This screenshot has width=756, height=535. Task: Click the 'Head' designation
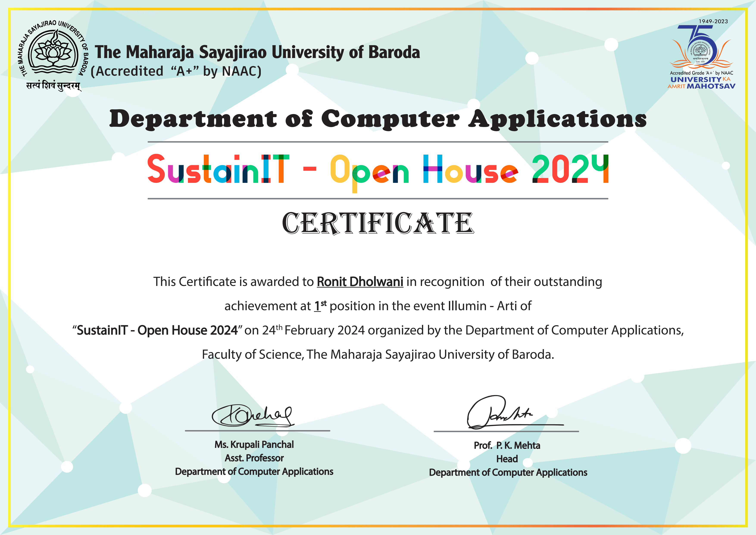pyautogui.click(x=507, y=459)
